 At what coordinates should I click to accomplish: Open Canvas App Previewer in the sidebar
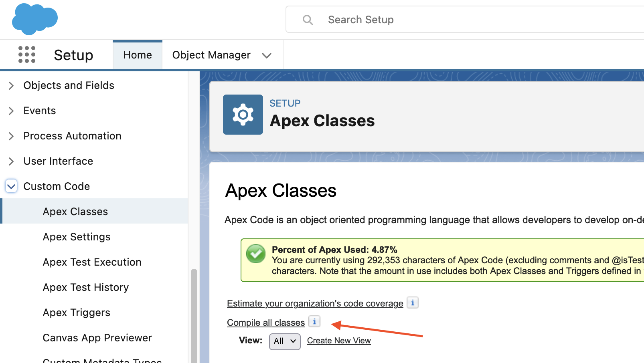pyautogui.click(x=97, y=338)
